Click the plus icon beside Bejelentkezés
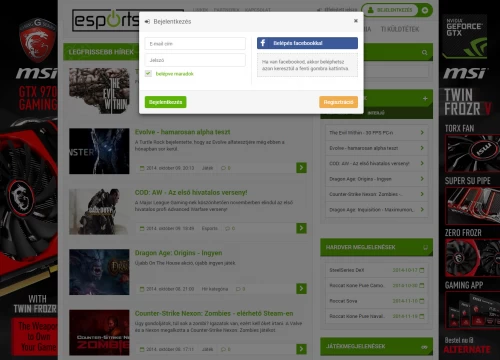 pos(425,10)
